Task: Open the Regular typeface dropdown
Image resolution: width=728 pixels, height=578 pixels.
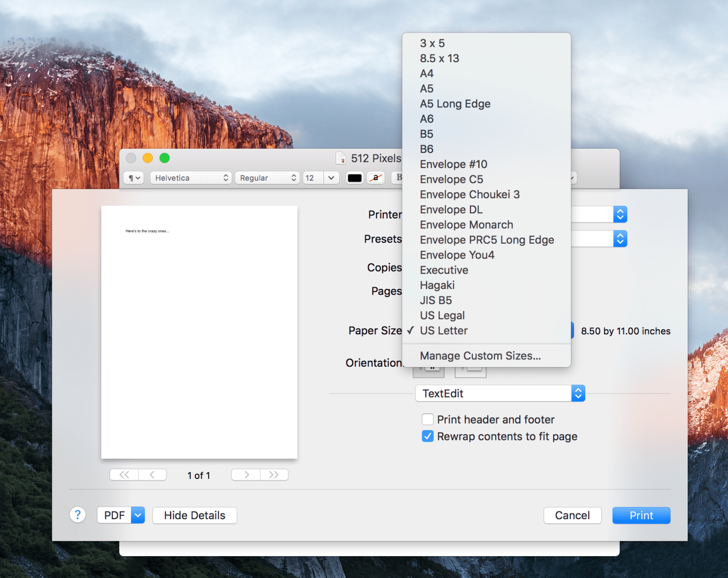Action: (267, 178)
